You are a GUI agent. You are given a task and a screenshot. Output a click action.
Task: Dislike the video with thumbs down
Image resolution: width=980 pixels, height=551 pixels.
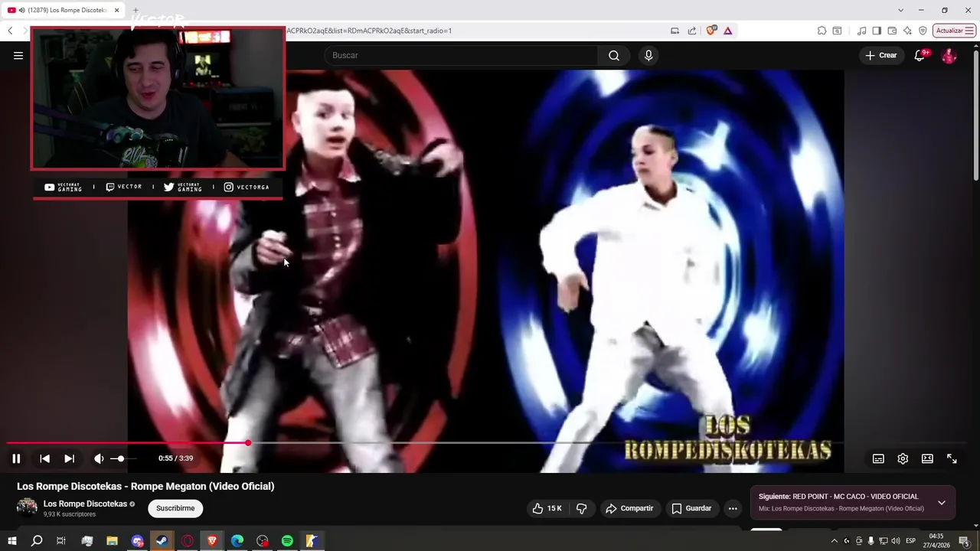click(581, 508)
